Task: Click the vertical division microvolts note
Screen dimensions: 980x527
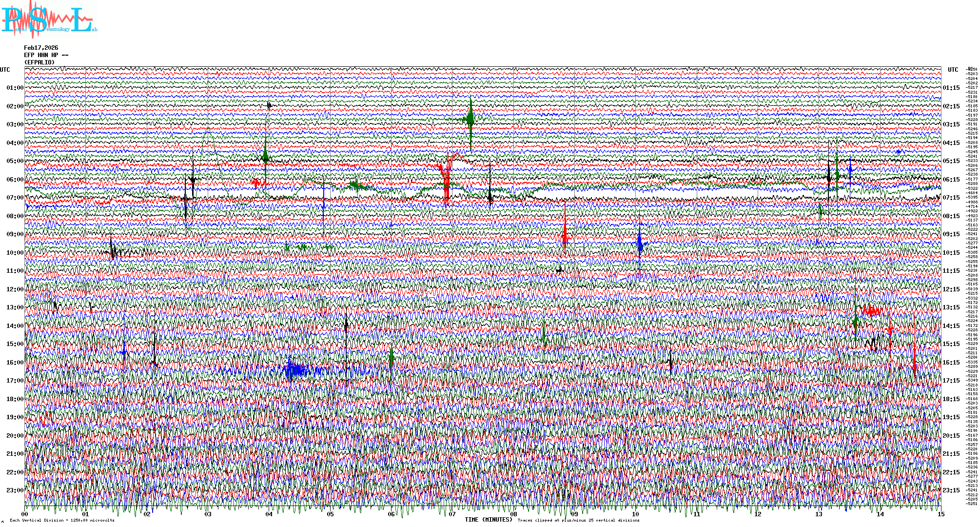Action: [x=62, y=520]
